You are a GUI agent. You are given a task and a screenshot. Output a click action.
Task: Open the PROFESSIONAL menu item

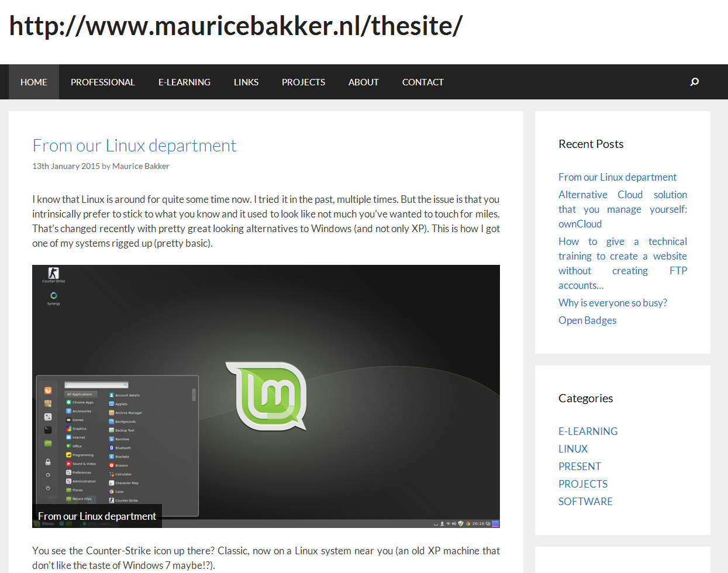click(103, 82)
